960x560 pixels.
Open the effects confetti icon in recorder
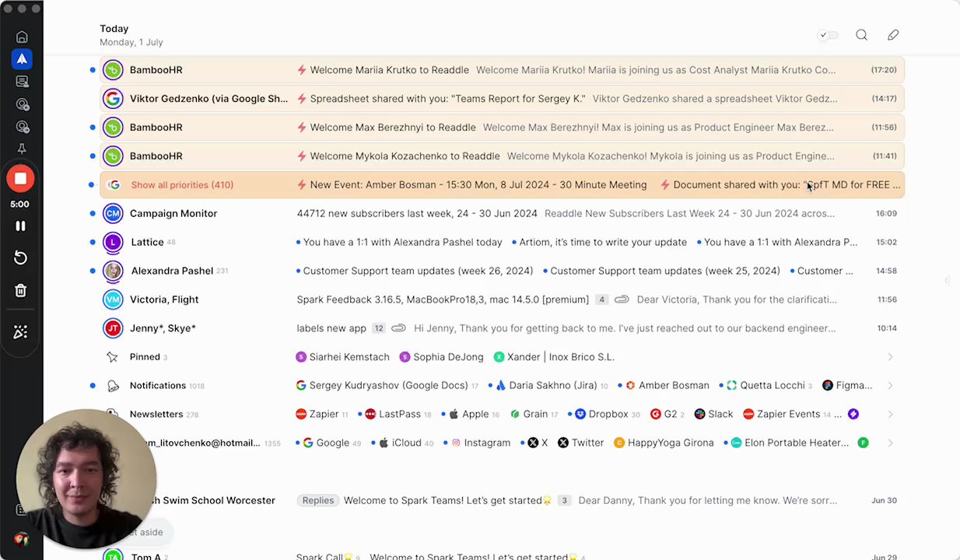21,332
